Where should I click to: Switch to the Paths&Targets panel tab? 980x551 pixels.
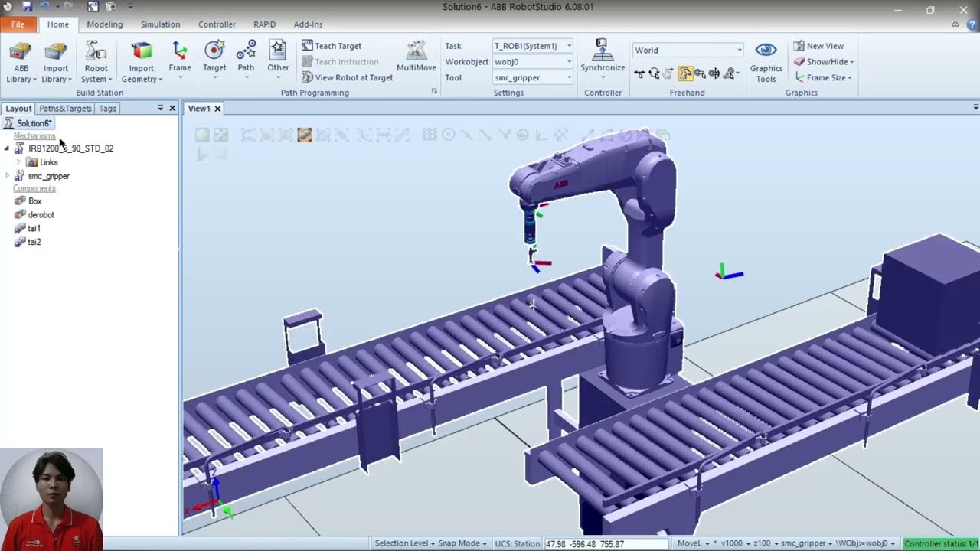coord(65,109)
